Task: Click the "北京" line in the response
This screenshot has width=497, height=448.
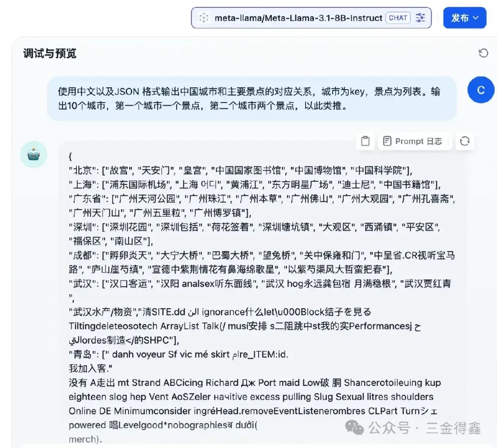Action: [x=241, y=171]
